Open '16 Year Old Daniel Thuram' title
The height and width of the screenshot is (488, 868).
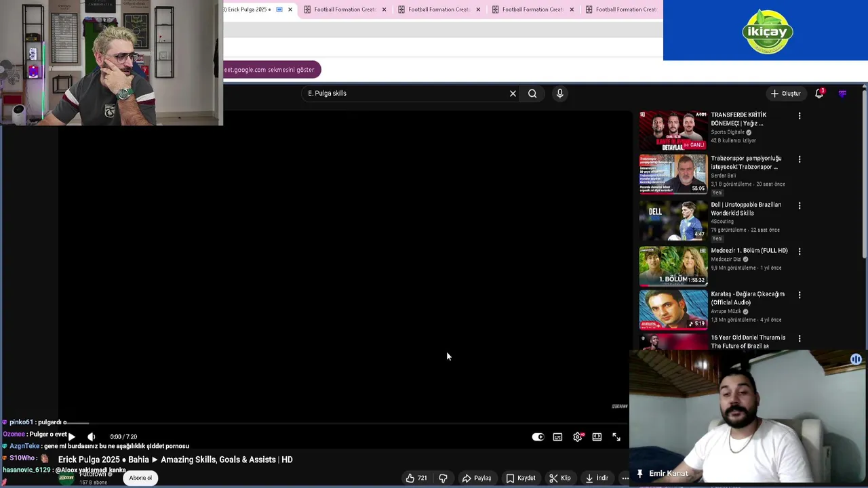click(x=748, y=342)
